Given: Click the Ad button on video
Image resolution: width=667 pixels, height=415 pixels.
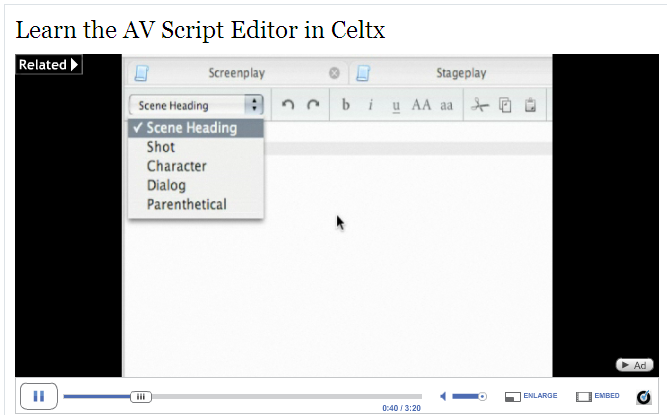Looking at the screenshot, I should (x=634, y=365).
